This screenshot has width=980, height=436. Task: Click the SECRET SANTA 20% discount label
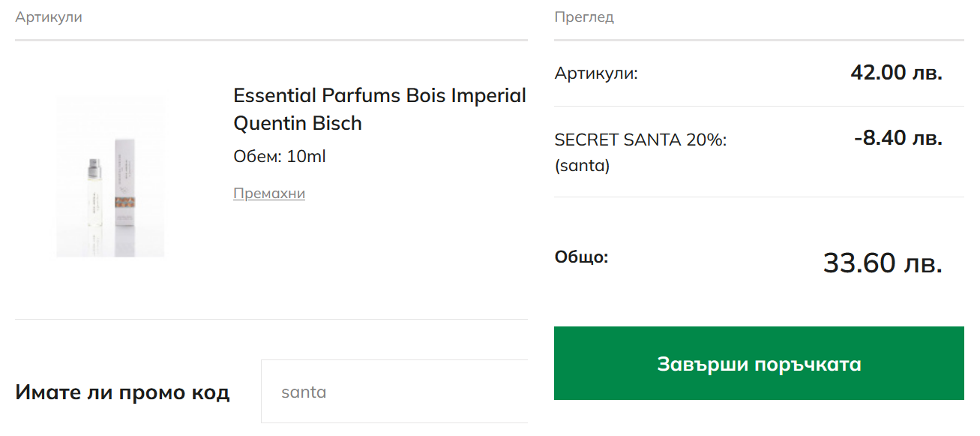640,140
